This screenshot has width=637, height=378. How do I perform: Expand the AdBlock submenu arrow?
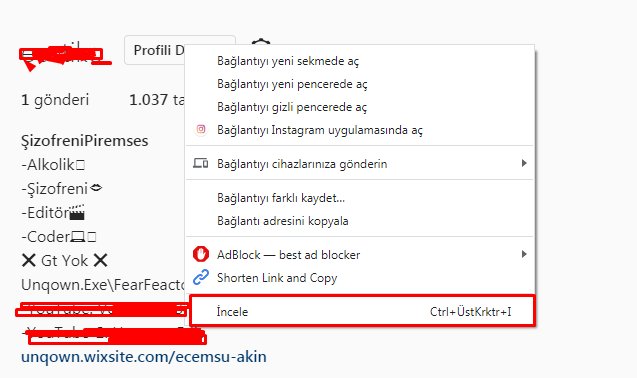(x=524, y=254)
